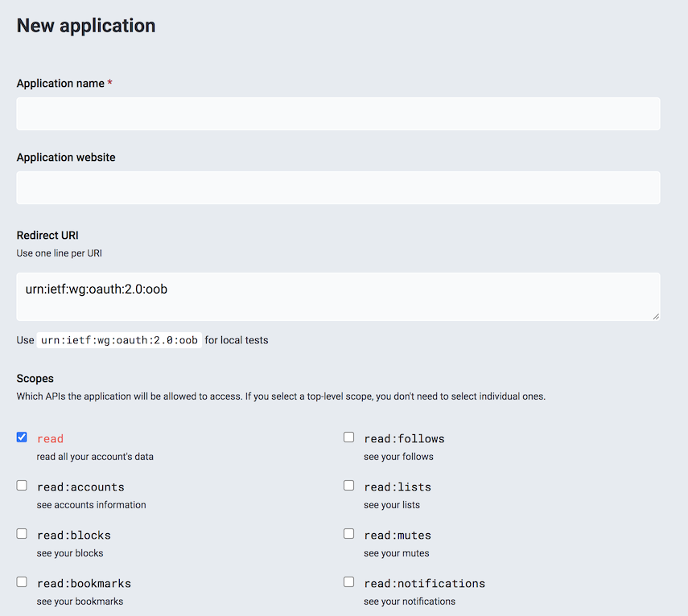The height and width of the screenshot is (616, 688).
Task: Check the read:accounts scope
Action: [x=22, y=485]
